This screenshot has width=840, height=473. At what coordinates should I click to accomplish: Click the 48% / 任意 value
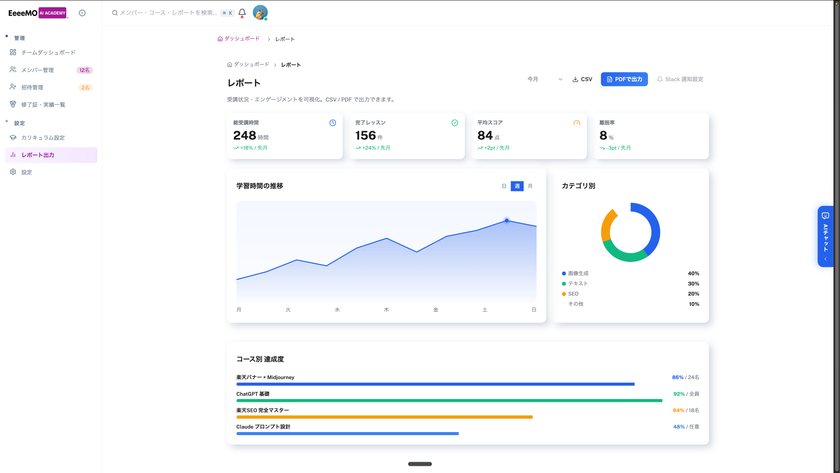coord(686,427)
